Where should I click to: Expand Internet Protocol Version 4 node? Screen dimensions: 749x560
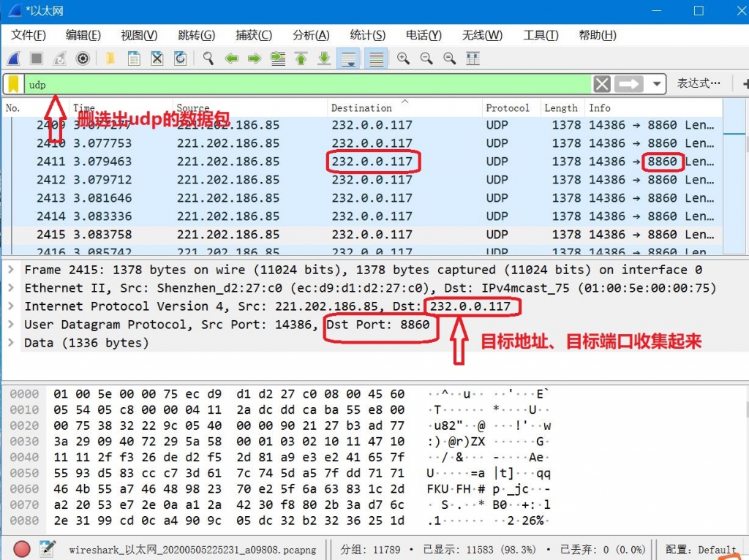point(11,306)
